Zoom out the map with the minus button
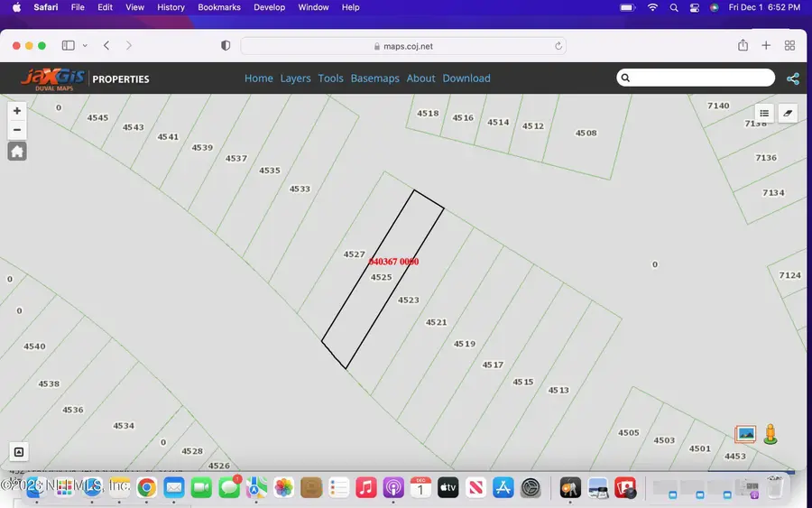Viewport: 812px width, 508px height. (16, 130)
